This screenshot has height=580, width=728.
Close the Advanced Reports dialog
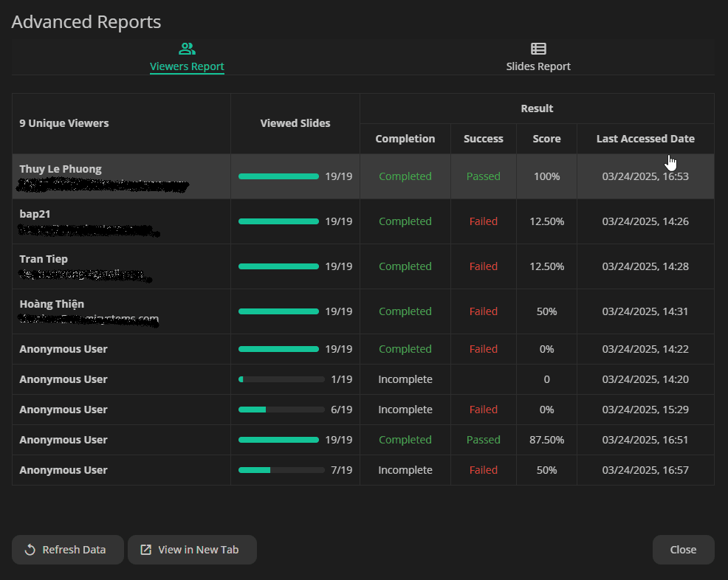(683, 550)
